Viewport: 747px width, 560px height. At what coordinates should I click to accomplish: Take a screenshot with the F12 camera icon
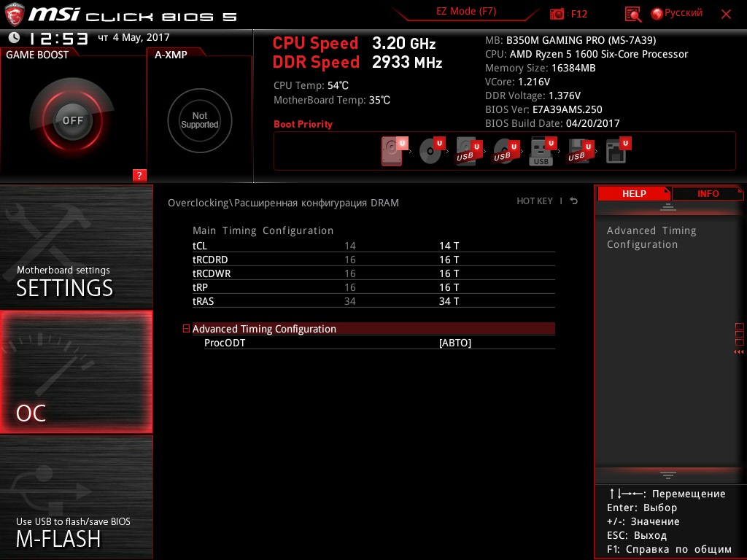tap(557, 14)
